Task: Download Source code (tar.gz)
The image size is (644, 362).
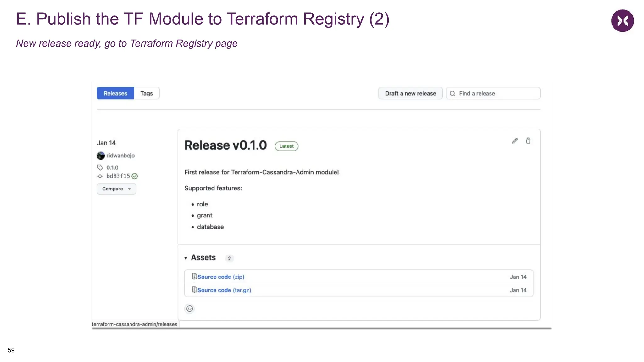Action: pyautogui.click(x=224, y=290)
